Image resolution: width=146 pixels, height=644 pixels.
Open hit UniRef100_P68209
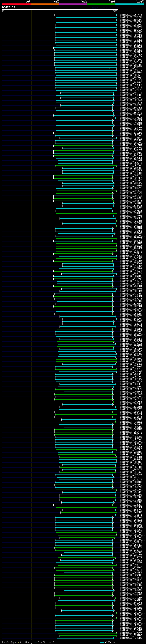click(x=131, y=47)
